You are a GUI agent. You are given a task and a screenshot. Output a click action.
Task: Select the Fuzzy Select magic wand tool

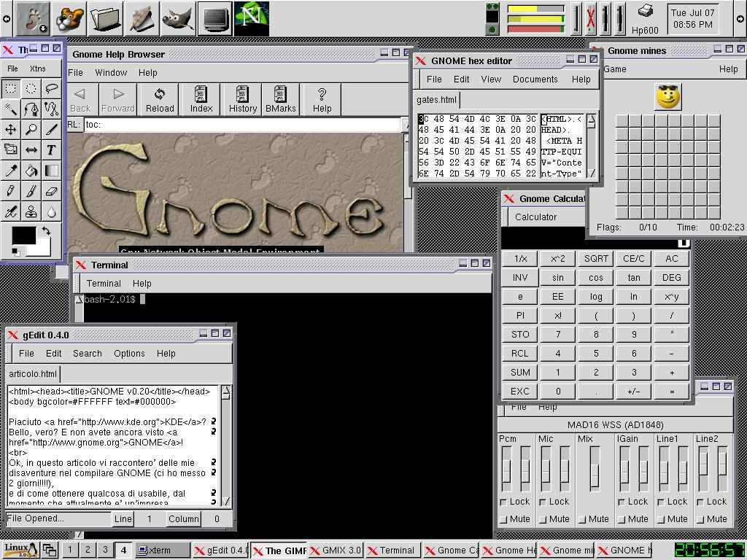(11, 109)
